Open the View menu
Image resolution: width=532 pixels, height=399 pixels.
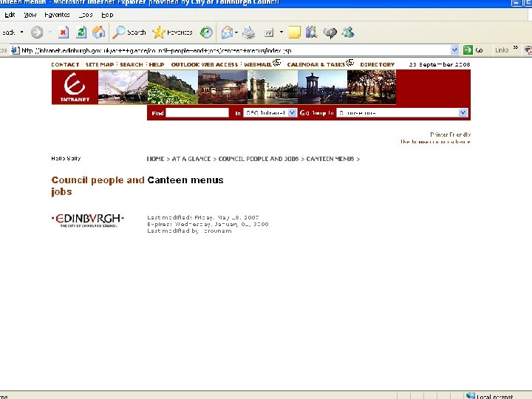(x=30, y=15)
